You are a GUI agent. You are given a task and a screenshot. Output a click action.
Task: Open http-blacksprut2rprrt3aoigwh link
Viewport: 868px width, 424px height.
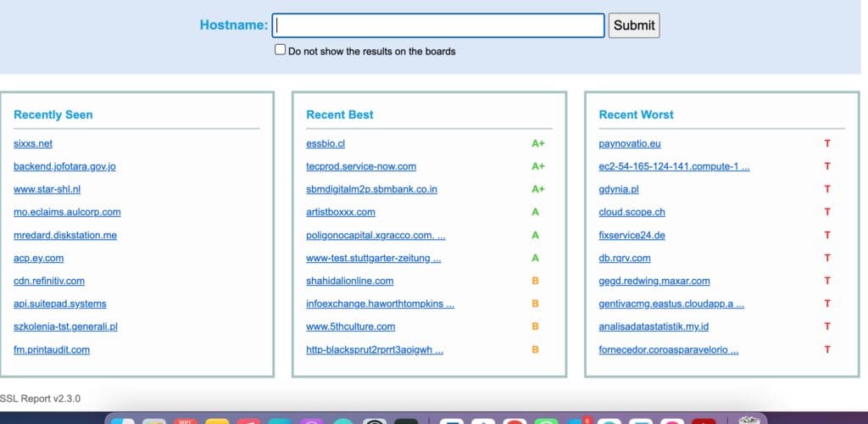[375, 350]
